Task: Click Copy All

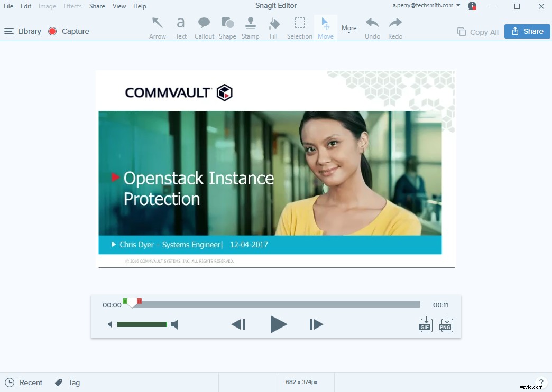Action: 477,32
